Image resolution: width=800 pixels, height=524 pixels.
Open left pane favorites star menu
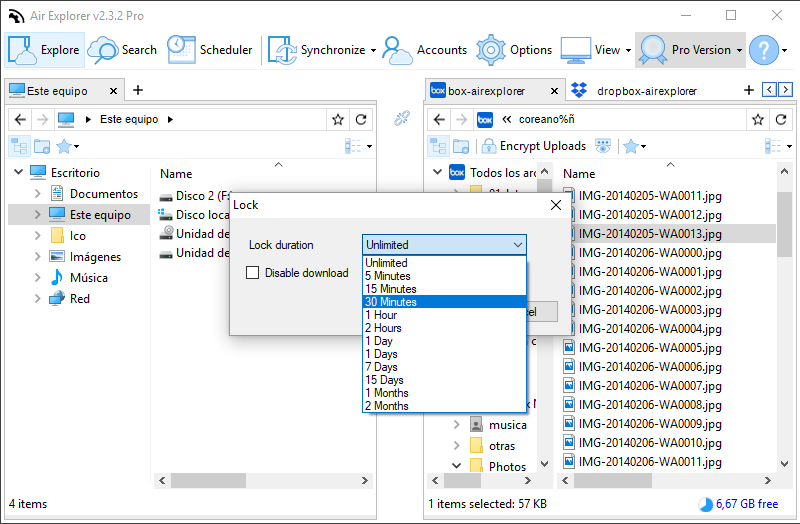[x=67, y=146]
